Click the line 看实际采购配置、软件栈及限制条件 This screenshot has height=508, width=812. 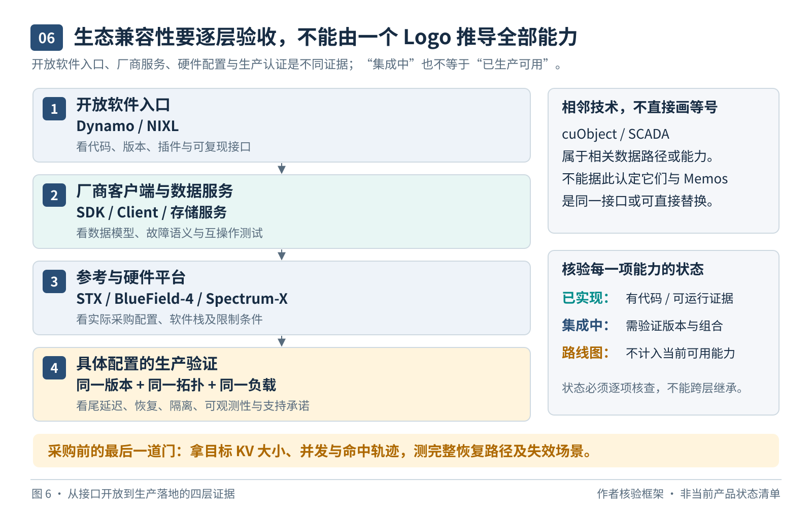pyautogui.click(x=170, y=320)
